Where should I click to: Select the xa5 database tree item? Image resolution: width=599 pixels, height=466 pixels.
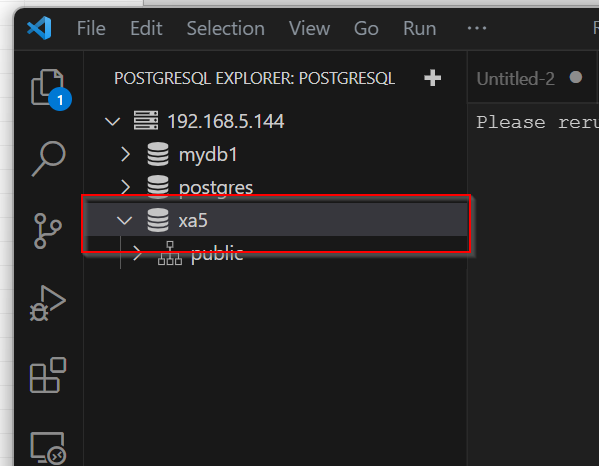coord(276,220)
